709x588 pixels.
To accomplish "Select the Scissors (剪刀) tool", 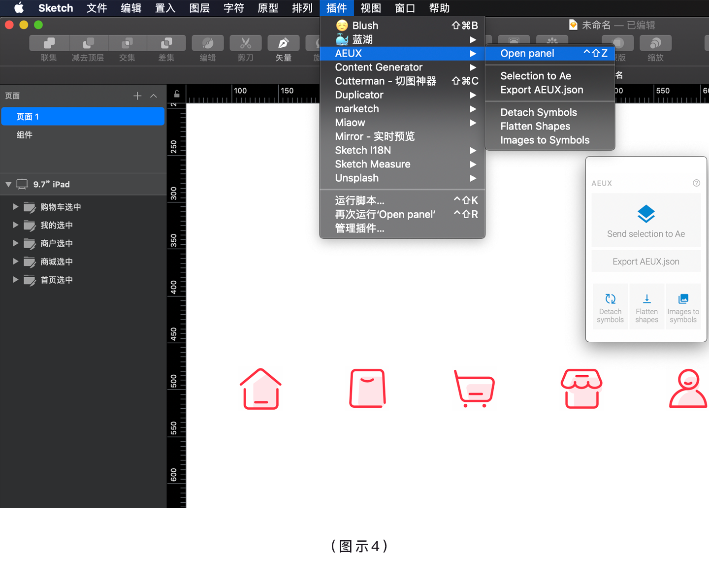I will 246,43.
